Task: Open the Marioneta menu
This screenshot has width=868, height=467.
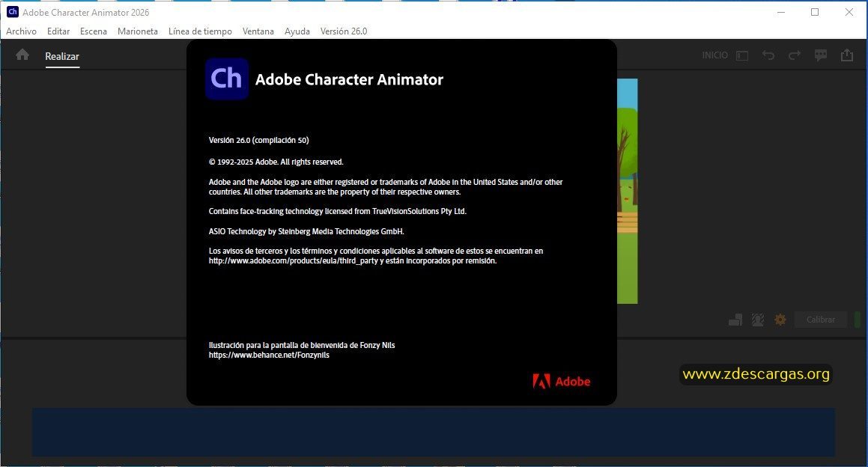Action: point(137,31)
